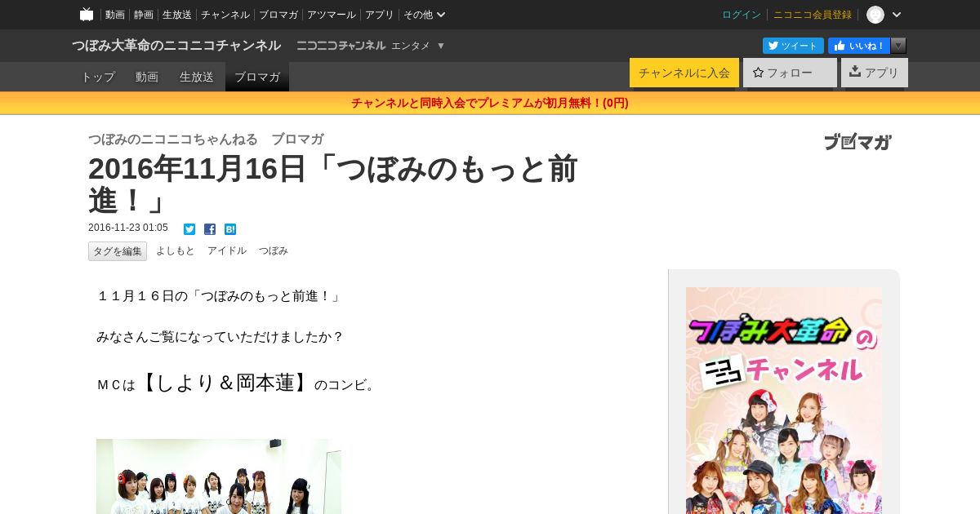This screenshot has width=980, height=514.
Task: Click the Niconico TV logo icon
Action: coord(87,14)
